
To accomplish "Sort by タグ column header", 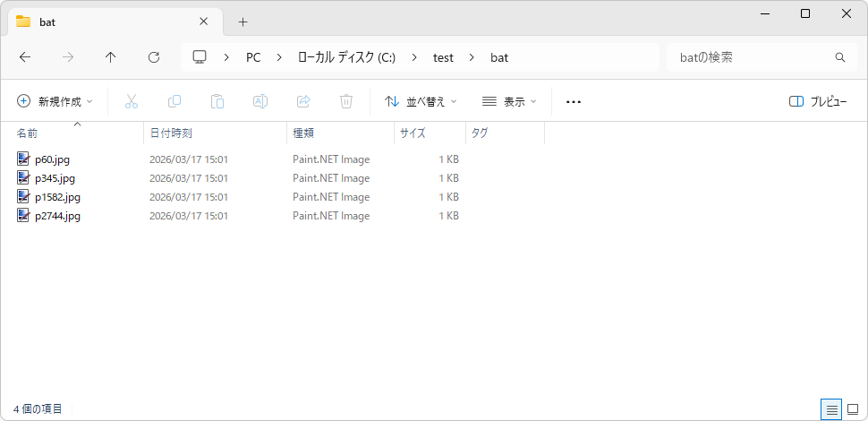I will pos(506,133).
